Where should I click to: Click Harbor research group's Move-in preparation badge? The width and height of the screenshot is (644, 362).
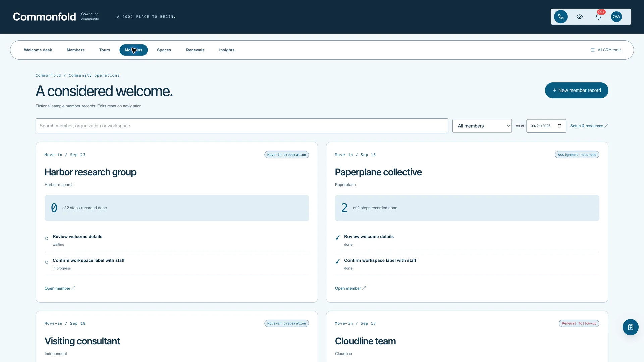[x=286, y=155]
